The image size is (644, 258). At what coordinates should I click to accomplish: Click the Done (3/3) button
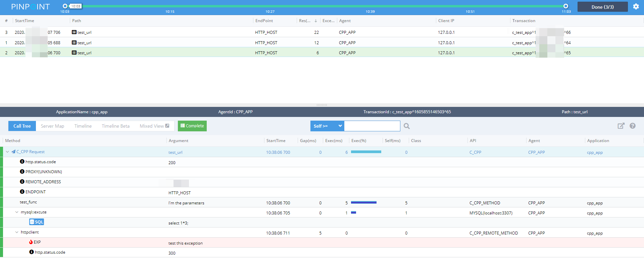[603, 7]
